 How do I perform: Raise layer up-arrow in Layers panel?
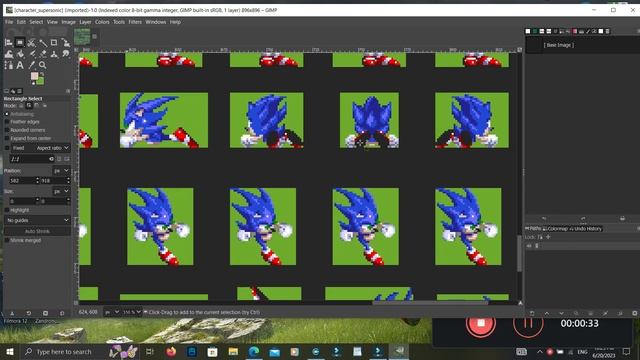click(x=547, y=313)
